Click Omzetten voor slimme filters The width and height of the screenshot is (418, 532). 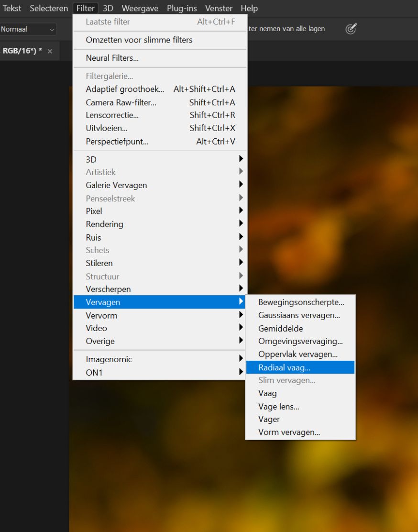[139, 40]
